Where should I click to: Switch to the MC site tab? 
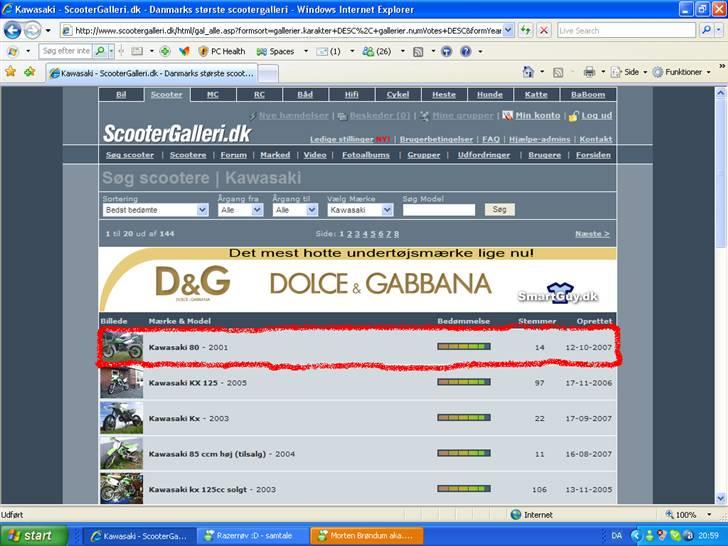pyautogui.click(x=212, y=94)
